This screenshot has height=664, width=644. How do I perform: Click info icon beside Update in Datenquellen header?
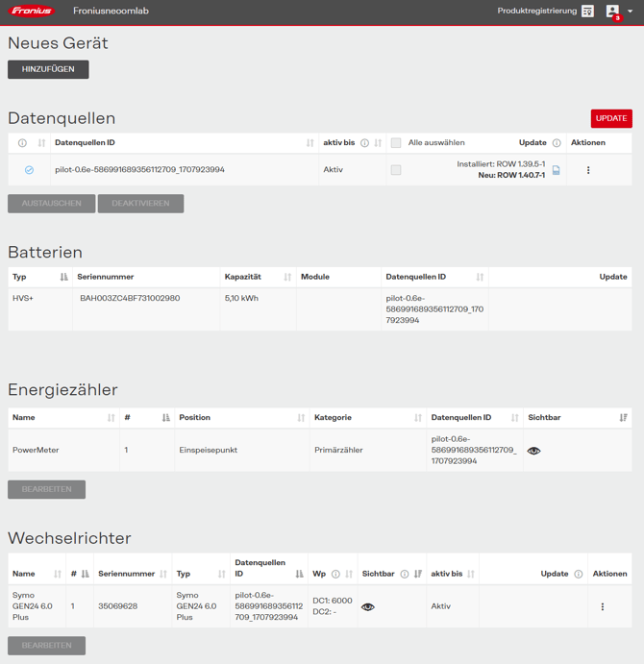(x=557, y=143)
